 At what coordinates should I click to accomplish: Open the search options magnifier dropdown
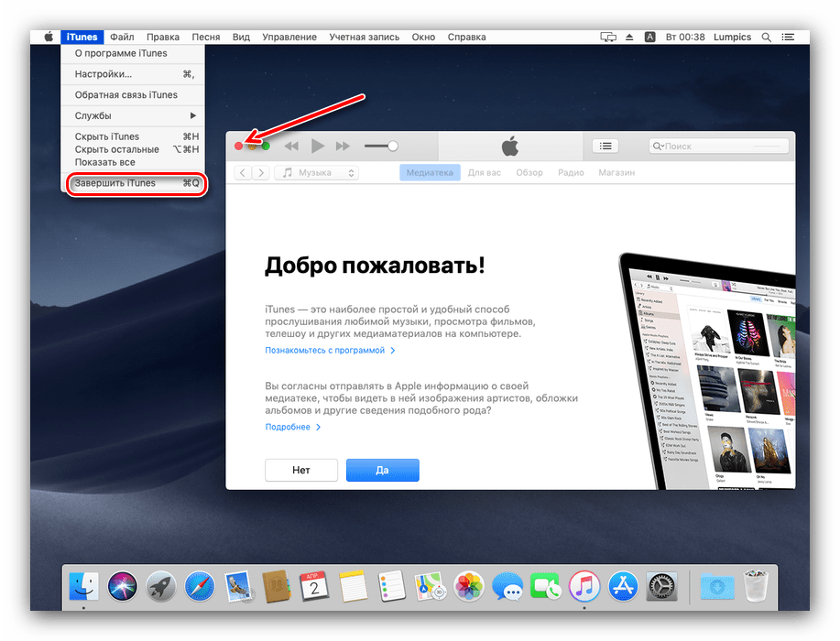pos(658,147)
